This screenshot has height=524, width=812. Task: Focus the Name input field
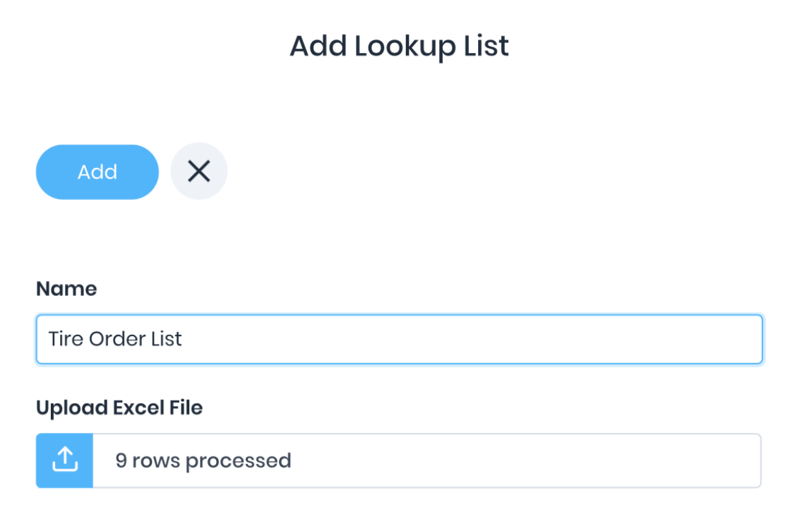click(399, 339)
